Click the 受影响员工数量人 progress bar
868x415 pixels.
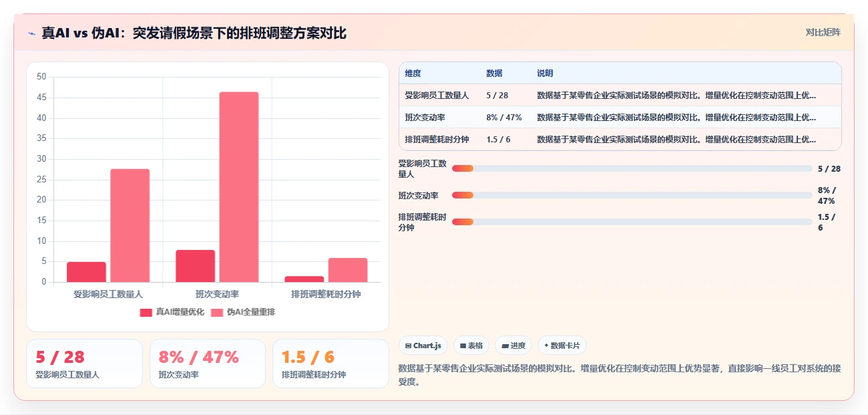[x=632, y=168]
